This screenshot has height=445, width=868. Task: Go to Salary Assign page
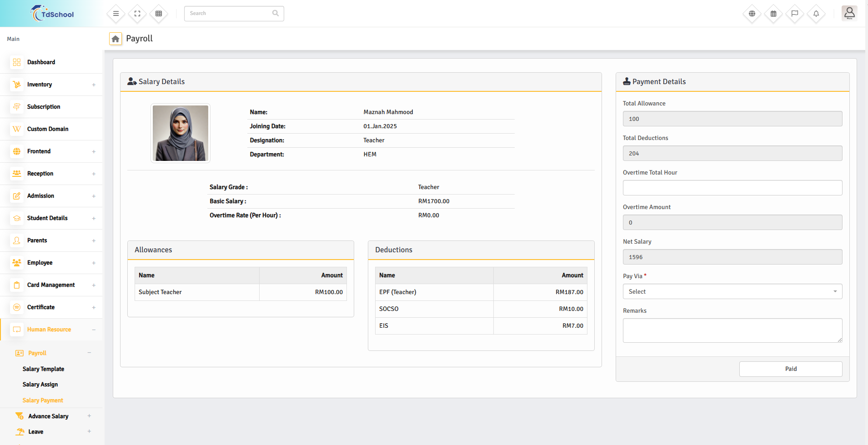point(40,385)
